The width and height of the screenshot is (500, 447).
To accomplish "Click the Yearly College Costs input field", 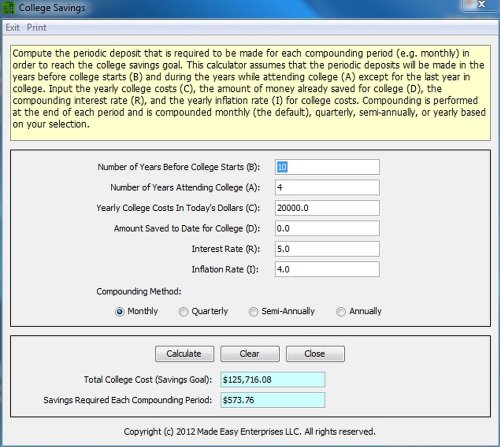I will [x=327, y=208].
